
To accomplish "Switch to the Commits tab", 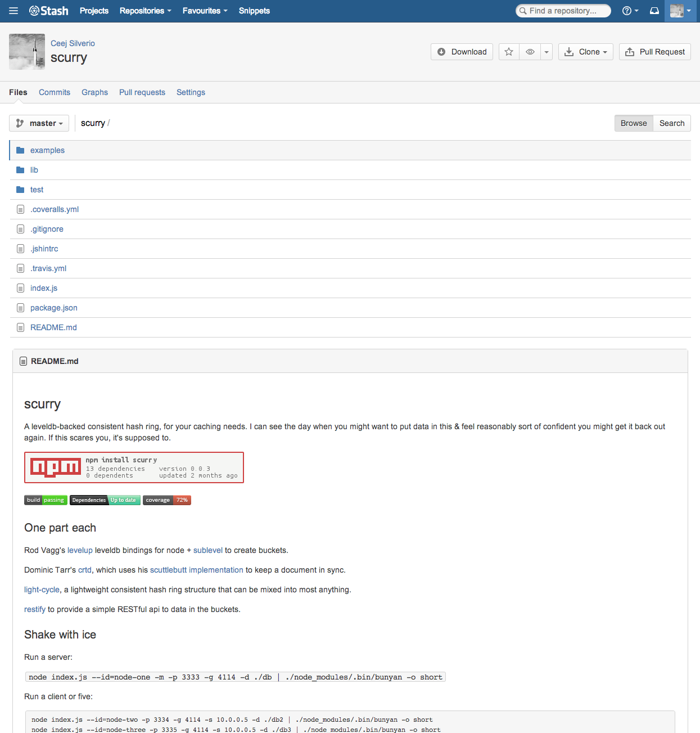I will point(55,92).
